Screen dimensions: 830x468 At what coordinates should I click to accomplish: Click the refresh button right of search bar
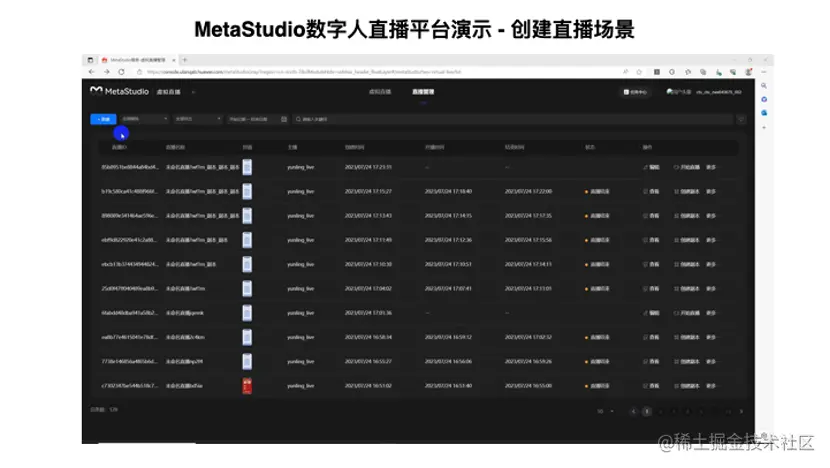point(741,120)
